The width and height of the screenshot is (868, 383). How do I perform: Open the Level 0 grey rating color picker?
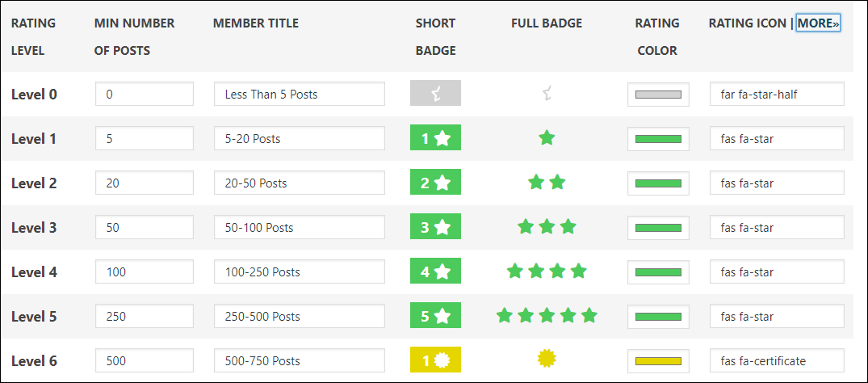658,95
